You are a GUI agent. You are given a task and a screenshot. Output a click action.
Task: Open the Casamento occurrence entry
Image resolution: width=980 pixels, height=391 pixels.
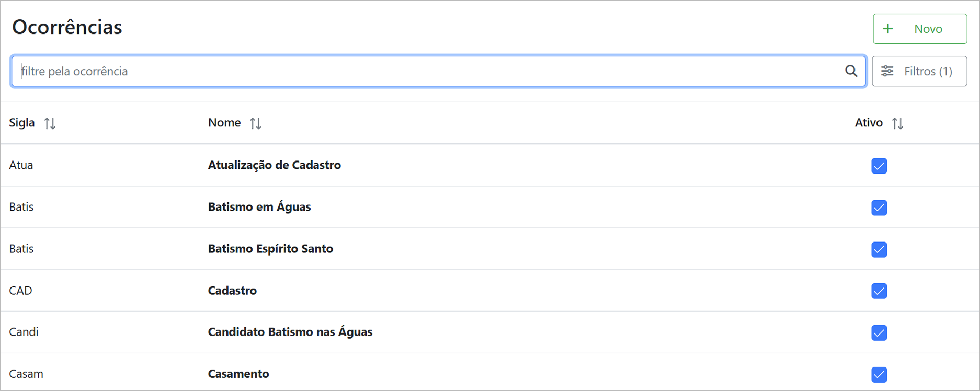[238, 374]
